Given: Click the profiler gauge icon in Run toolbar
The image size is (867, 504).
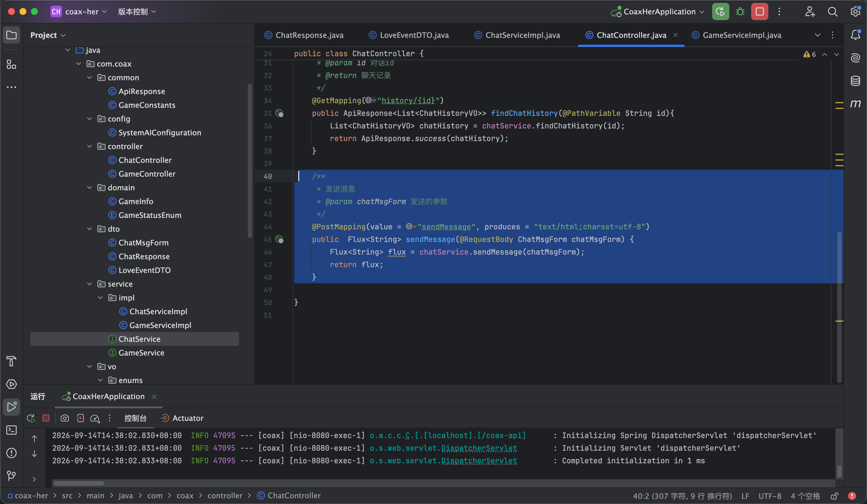Looking at the screenshot, I should coord(95,418).
